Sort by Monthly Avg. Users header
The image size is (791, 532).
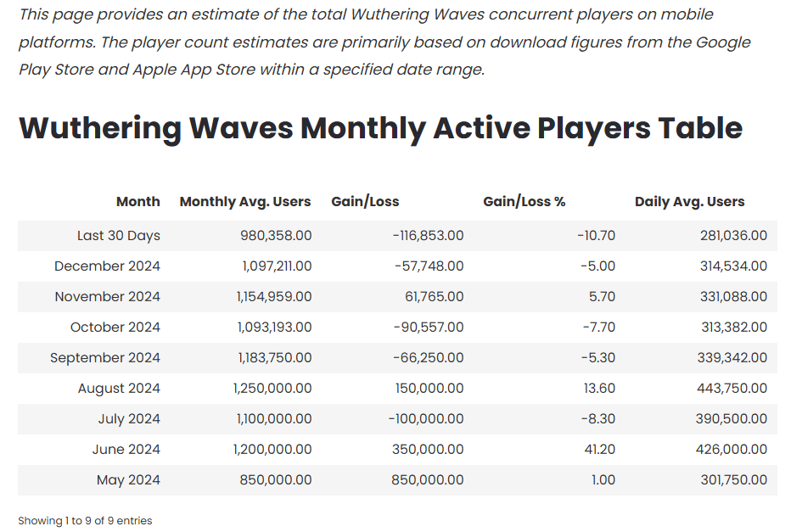coord(245,202)
